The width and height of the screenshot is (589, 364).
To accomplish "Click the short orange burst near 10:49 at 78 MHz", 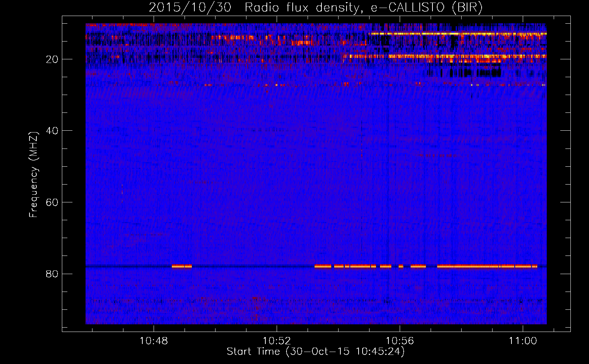I will pyautogui.click(x=182, y=266).
